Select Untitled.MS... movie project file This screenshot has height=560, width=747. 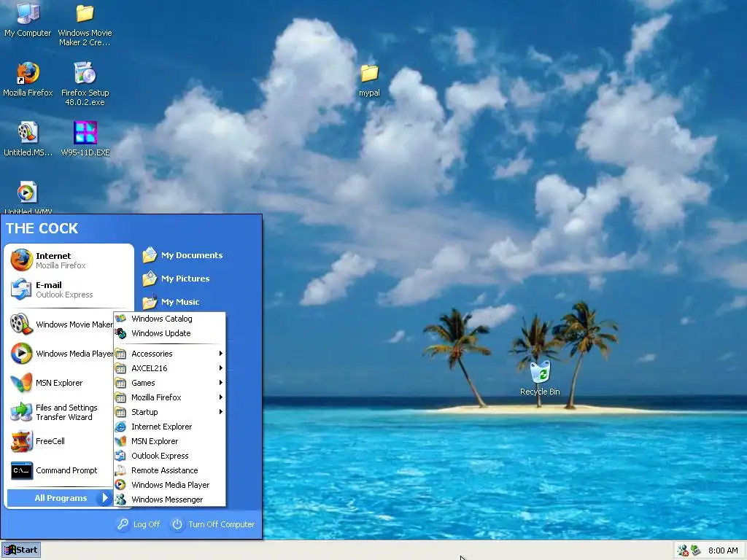pyautogui.click(x=28, y=139)
